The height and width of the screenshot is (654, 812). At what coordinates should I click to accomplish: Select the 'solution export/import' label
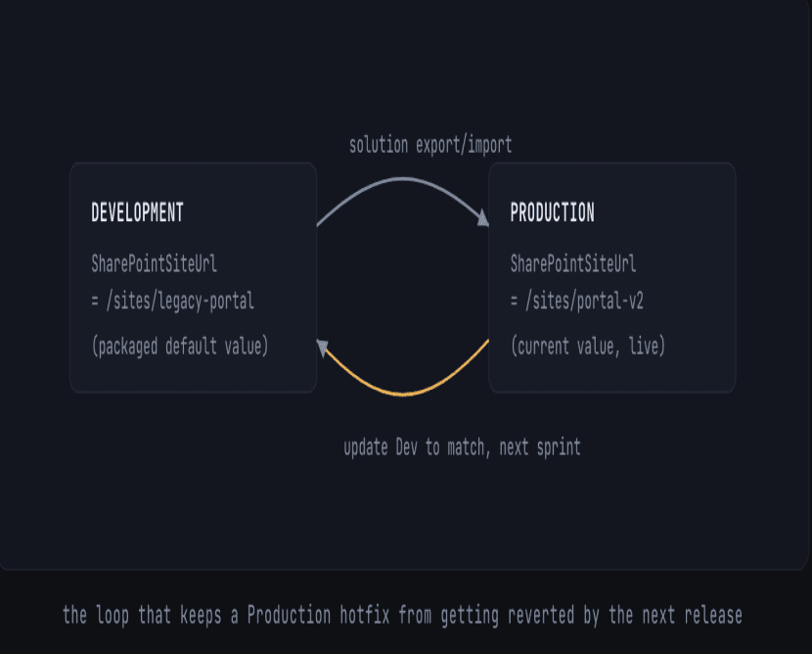click(430, 145)
